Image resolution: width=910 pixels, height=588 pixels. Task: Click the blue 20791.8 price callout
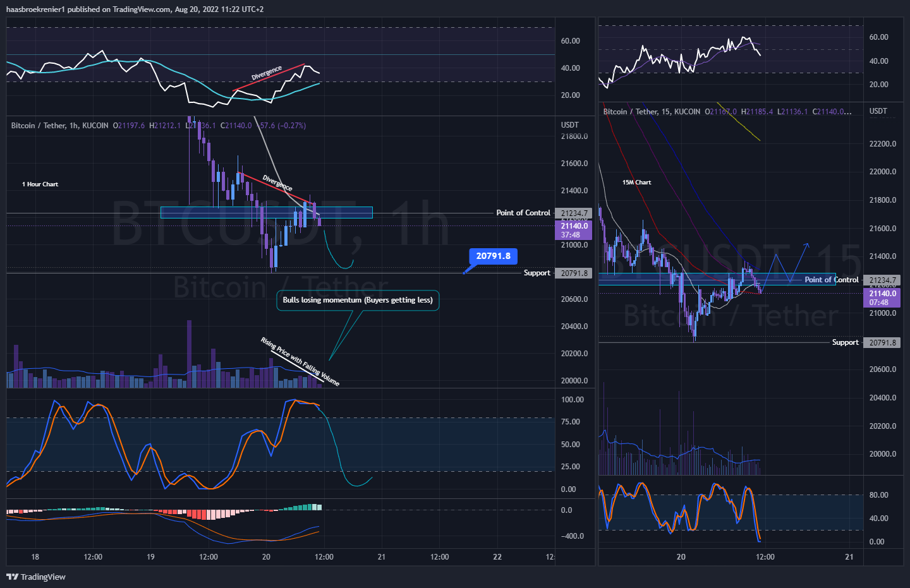[x=493, y=256]
